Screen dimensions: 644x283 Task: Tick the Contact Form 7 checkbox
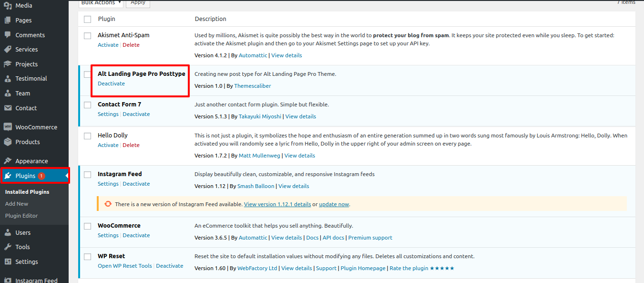87,105
